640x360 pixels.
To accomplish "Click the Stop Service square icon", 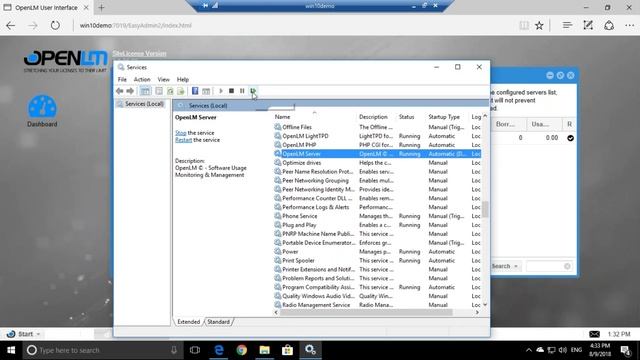I will point(231,91).
